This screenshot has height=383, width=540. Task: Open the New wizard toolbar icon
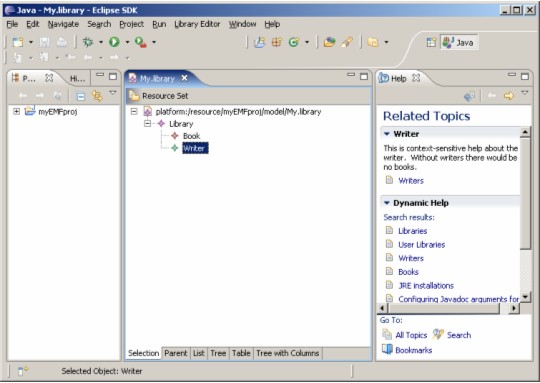(18, 42)
